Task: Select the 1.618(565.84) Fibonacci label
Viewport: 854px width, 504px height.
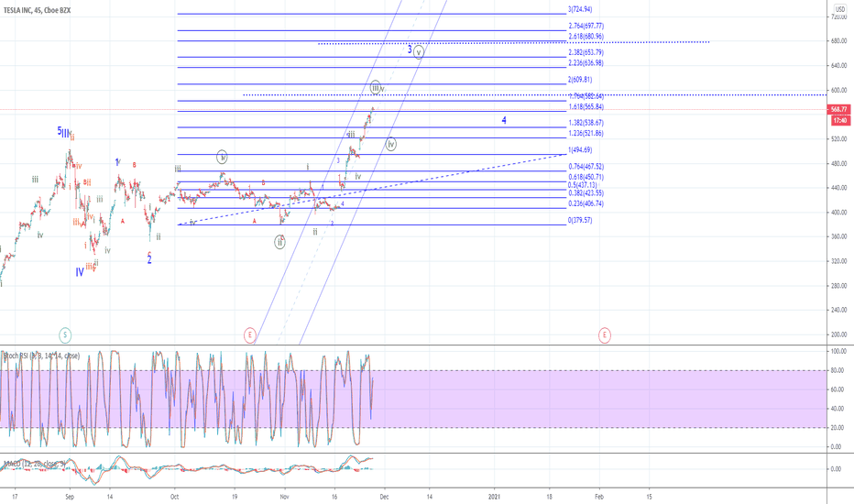Action: pos(586,107)
